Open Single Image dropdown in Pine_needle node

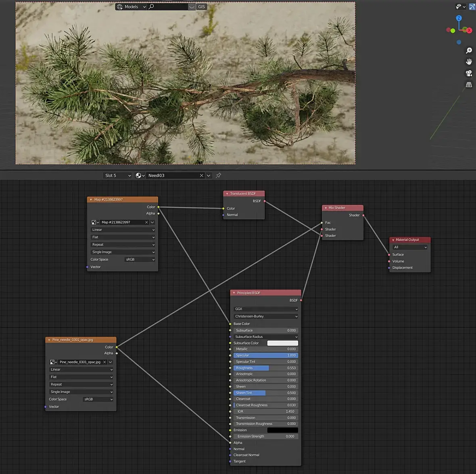click(x=81, y=392)
